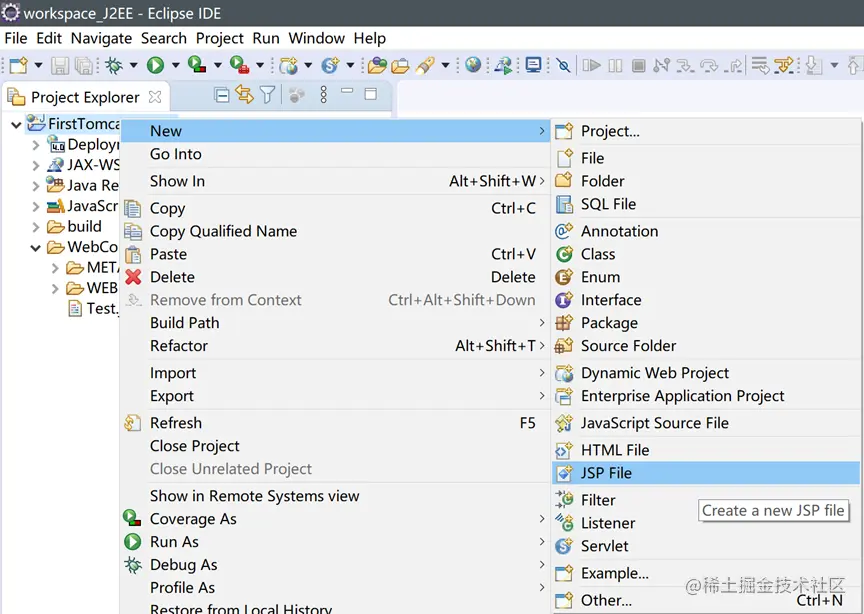
Task: Select Dynamic Web Project from submenu
Action: pos(705,373)
